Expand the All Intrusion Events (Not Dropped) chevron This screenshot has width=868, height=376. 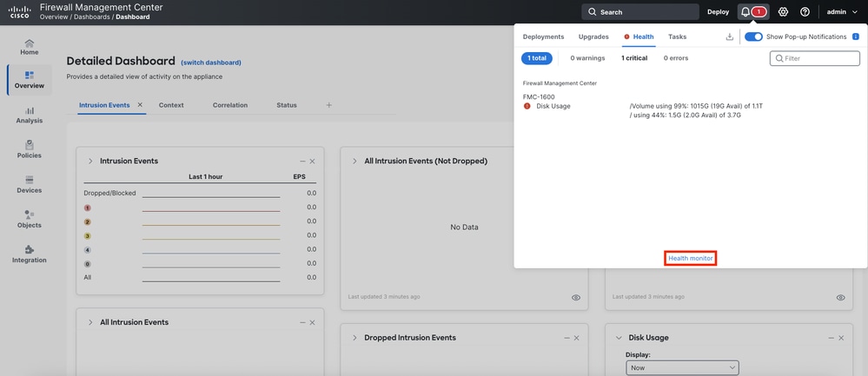point(354,161)
